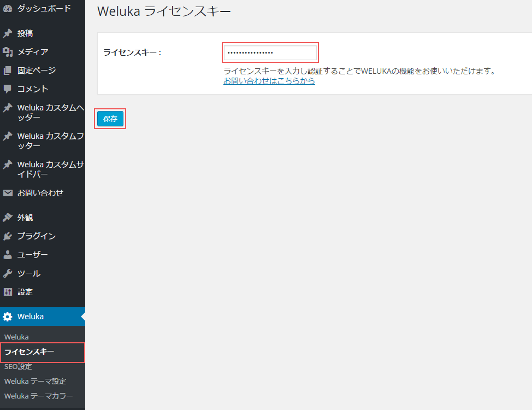Click the plug icon beside プラグイン
The height and width of the screenshot is (410, 532).
[x=8, y=236]
